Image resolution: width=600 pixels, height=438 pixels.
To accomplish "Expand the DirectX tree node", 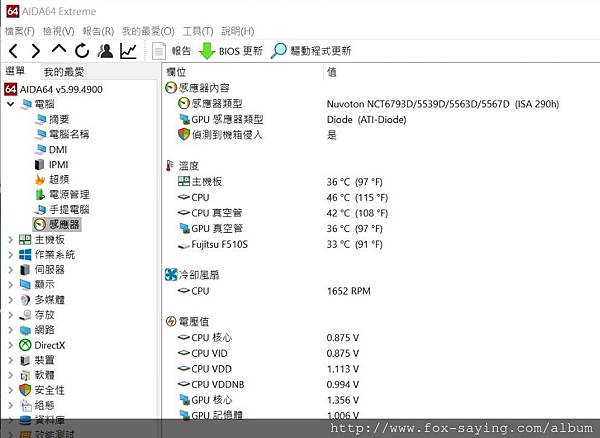I will (x=10, y=345).
